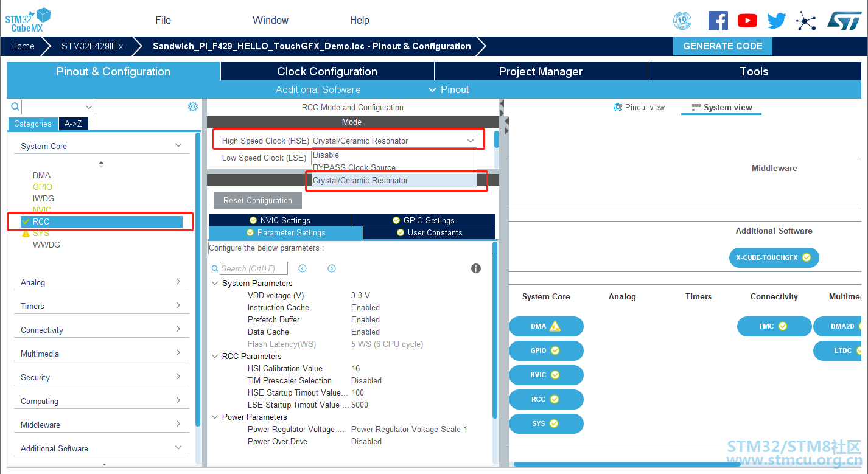Switch to the Tools tab
This screenshot has width=868, height=474.
pos(755,71)
